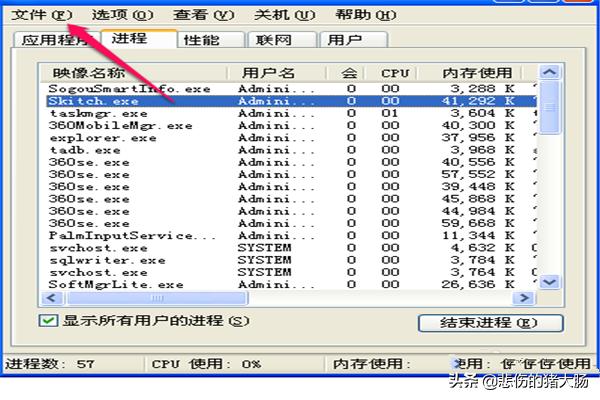This screenshot has height=400, width=600.
Task: Select the taskmgr.exe process row
Action: click(x=98, y=114)
